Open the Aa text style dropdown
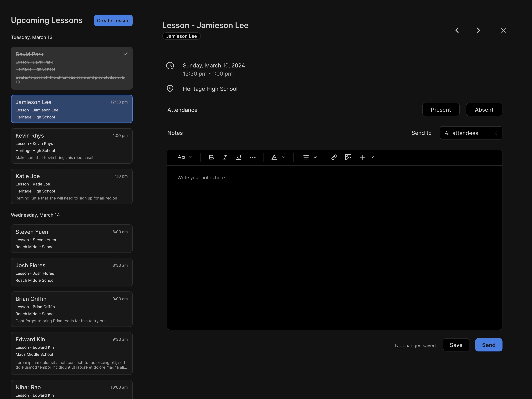The height and width of the screenshot is (399, 532). pos(185,157)
